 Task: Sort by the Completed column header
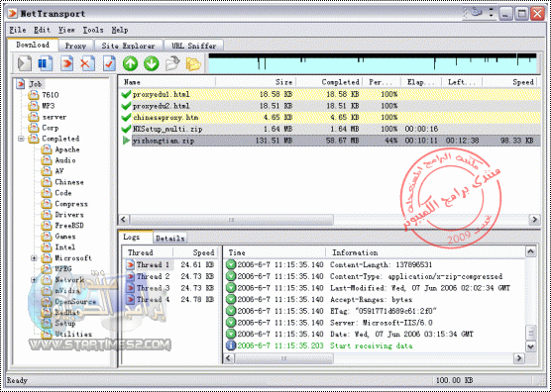click(329, 82)
